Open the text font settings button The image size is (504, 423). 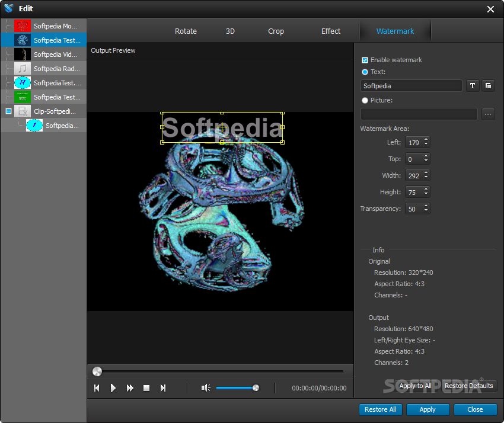point(473,86)
